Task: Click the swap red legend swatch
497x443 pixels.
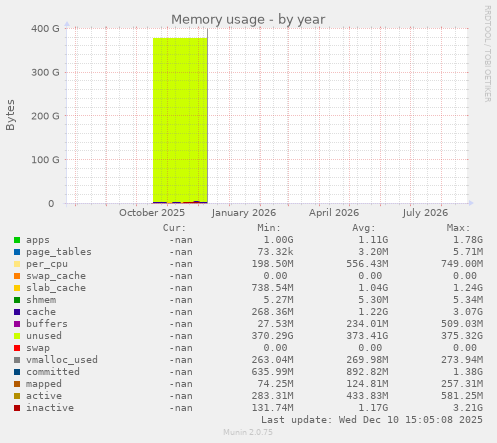Action: click(x=17, y=348)
